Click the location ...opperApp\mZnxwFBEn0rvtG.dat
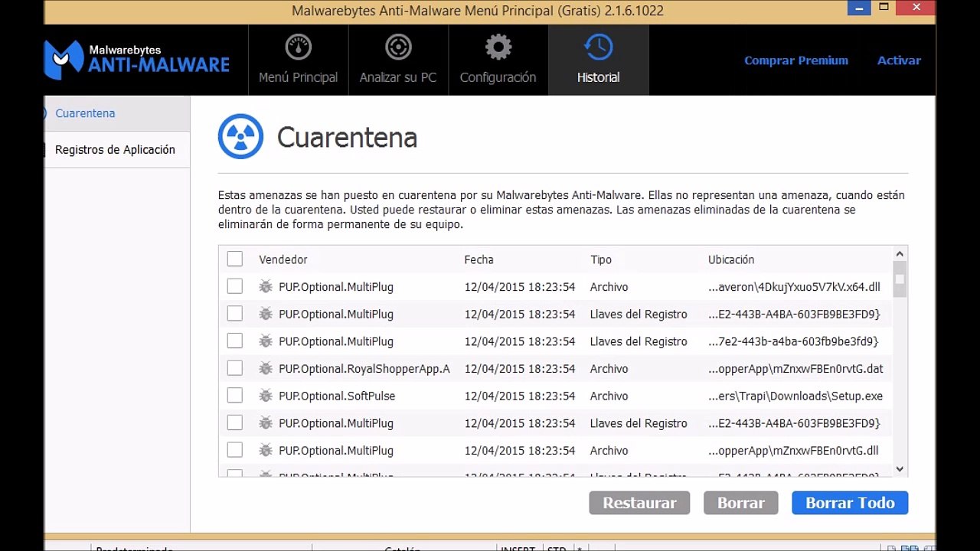This screenshot has width=980, height=551. pos(795,369)
